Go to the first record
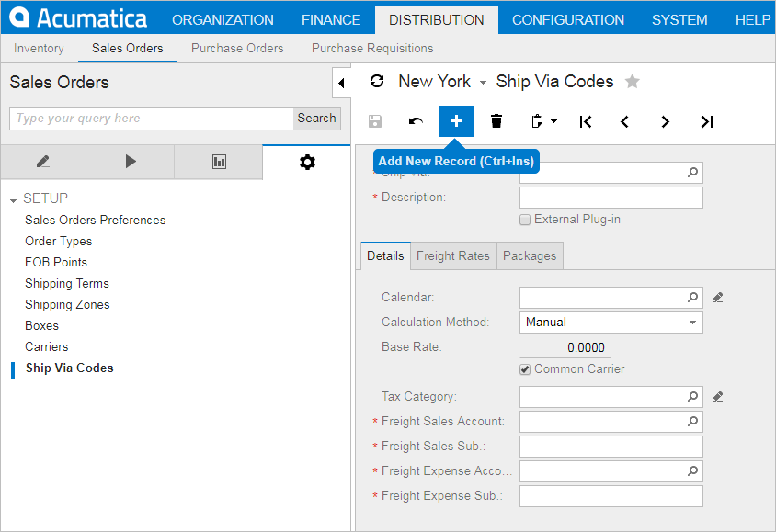The image size is (776, 532). pos(586,121)
